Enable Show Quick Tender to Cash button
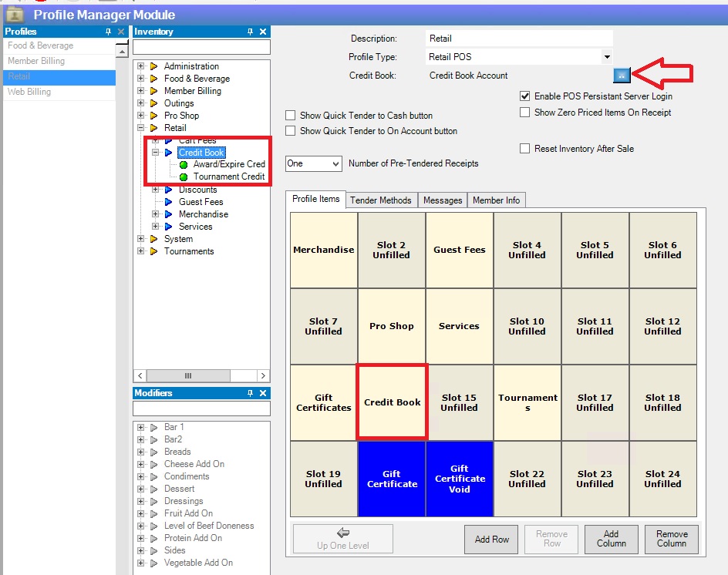This screenshot has width=728, height=575. [291, 116]
